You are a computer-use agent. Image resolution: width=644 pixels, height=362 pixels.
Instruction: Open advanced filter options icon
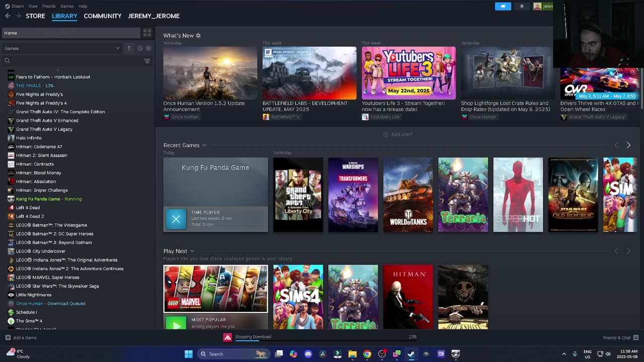click(x=147, y=61)
